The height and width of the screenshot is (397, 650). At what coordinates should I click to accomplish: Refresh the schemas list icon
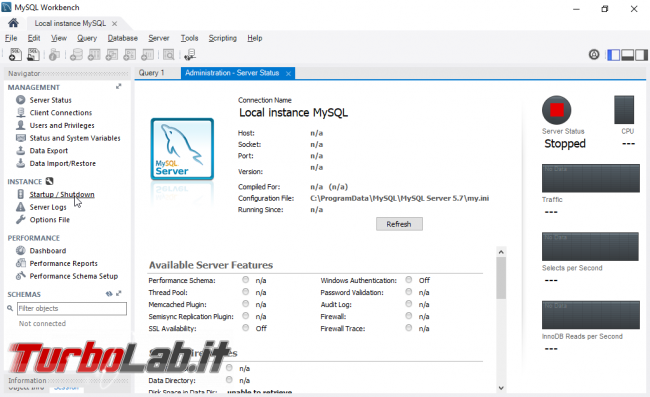(x=109, y=294)
